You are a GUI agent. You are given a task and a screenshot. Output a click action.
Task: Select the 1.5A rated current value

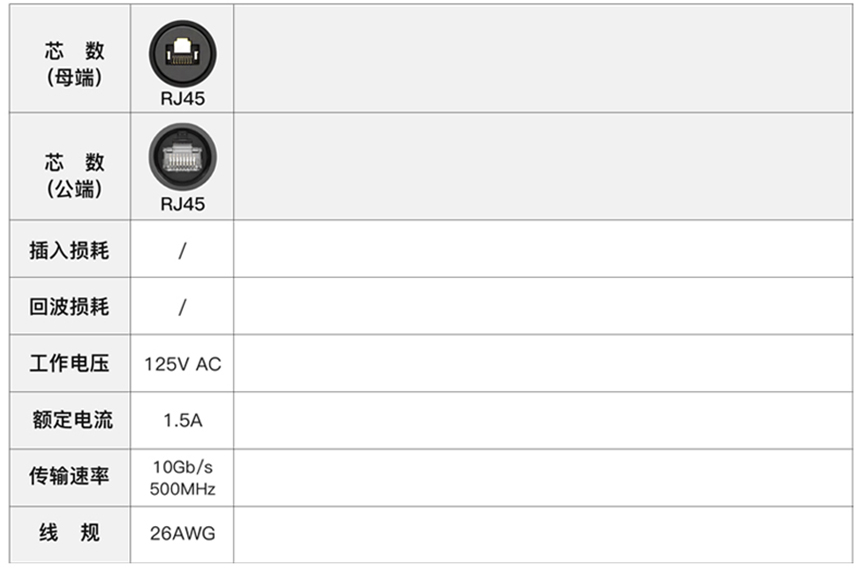tap(183, 421)
